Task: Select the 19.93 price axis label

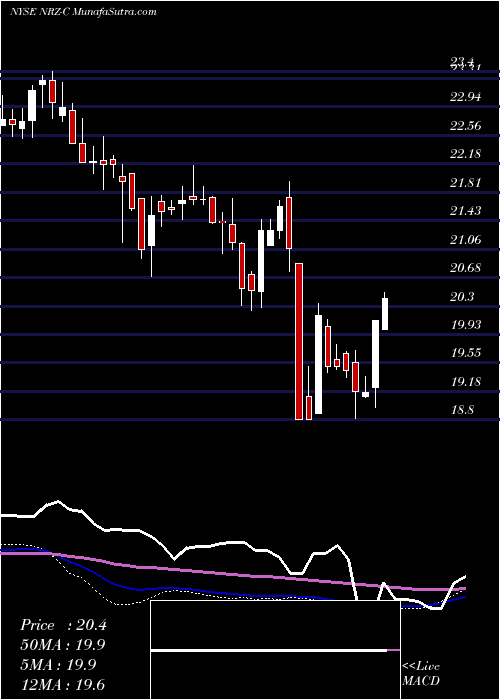Action: pos(466,325)
